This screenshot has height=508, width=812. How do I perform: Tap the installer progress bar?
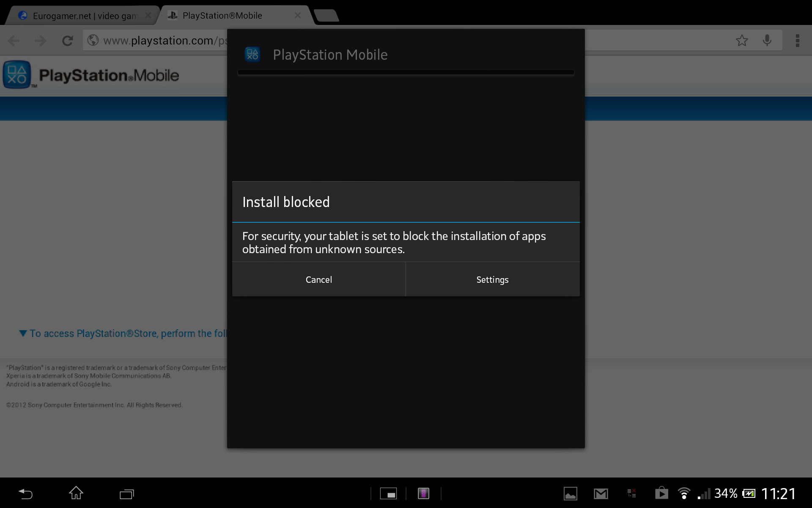tap(406, 73)
